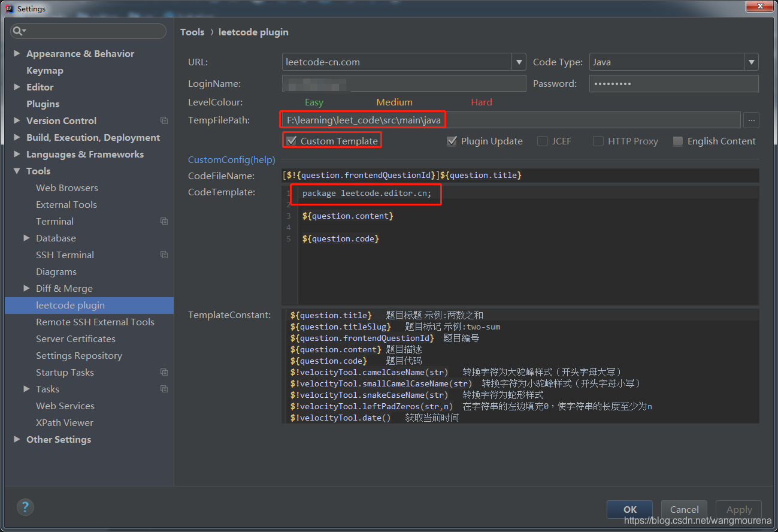Click the Cancel button
Screen dimensions: 778x532
685,509
